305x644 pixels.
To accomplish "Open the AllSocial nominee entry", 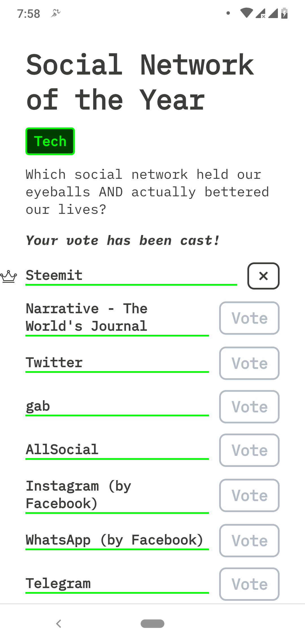I will (x=62, y=450).
